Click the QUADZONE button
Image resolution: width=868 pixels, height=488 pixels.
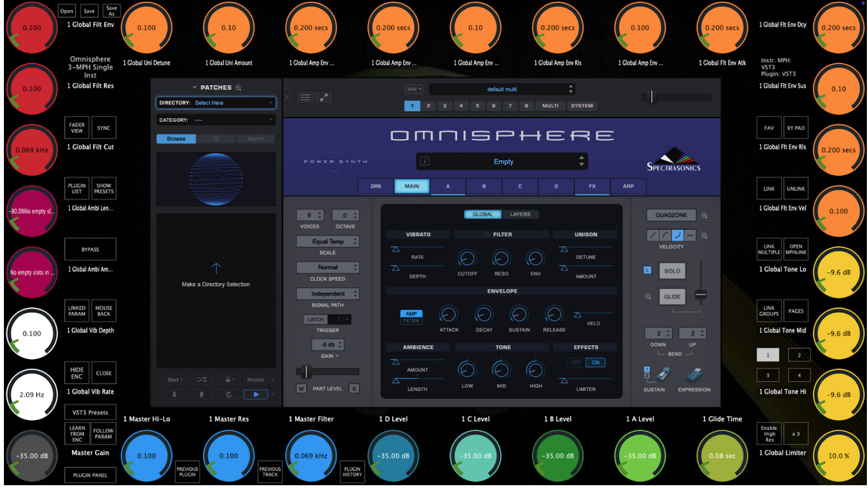(671, 216)
